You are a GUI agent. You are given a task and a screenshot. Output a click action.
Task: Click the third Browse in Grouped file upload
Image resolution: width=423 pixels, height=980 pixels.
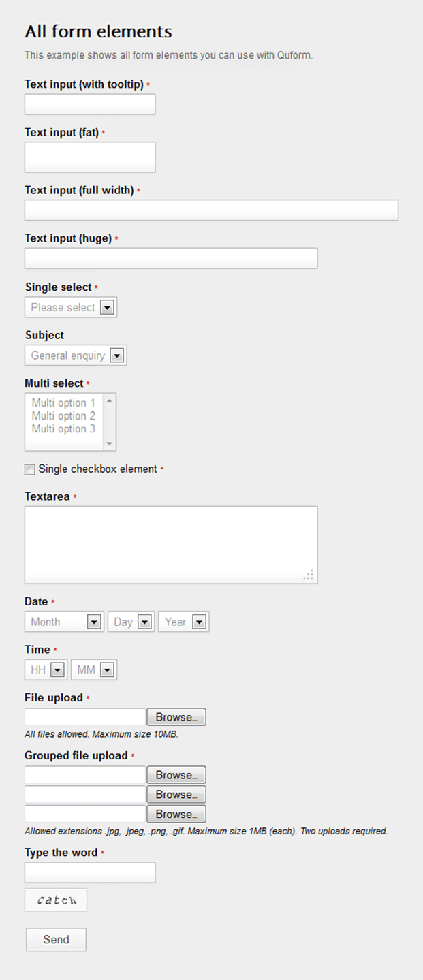(x=176, y=813)
